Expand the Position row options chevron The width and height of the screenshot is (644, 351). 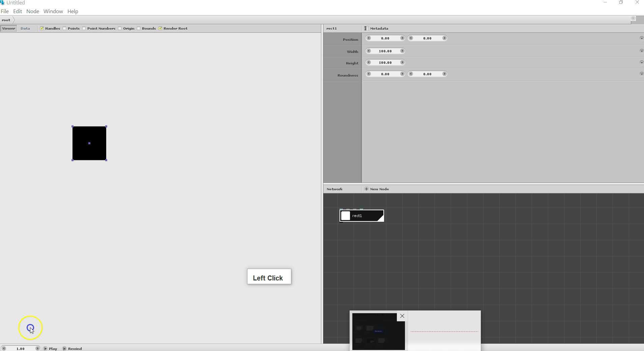click(x=642, y=38)
